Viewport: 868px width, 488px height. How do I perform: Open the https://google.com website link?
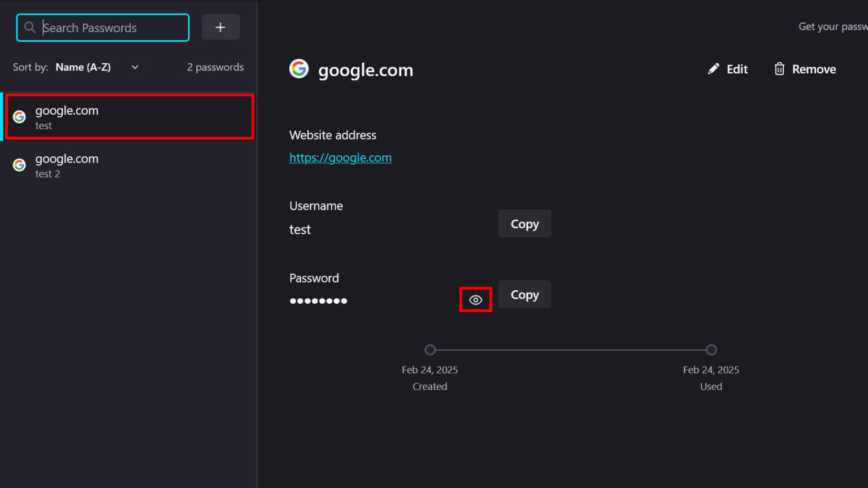coord(340,158)
